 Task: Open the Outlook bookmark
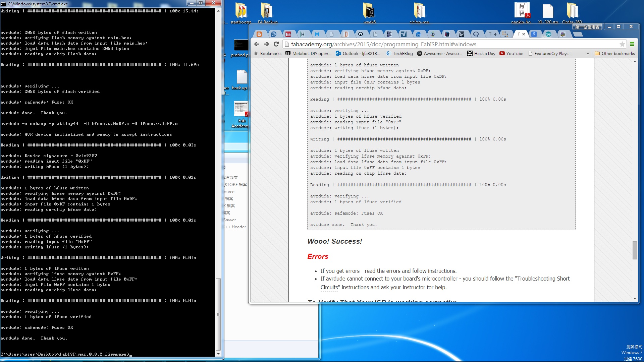[358, 53]
